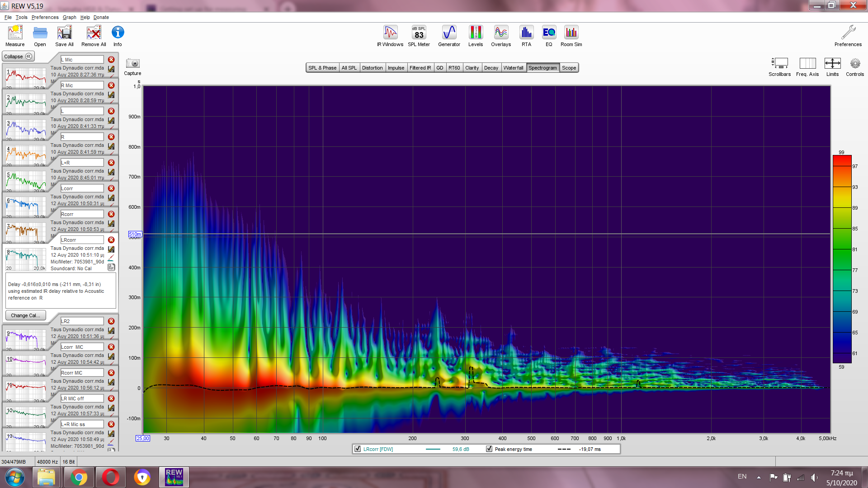Open the Graph menu
The image size is (868, 488).
point(69,17)
